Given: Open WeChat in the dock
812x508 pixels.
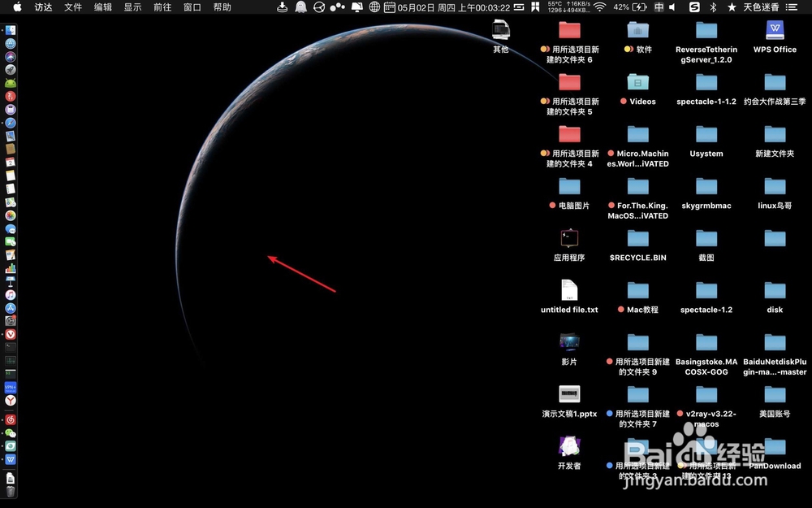Looking at the screenshot, I should 11,433.
